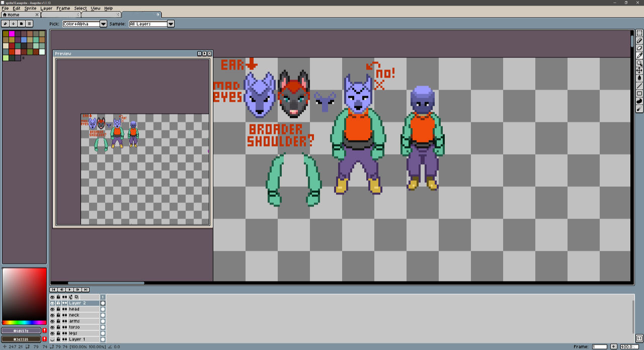This screenshot has width=644, height=350.
Task: Select the Contour blob tool
Action: tap(639, 101)
